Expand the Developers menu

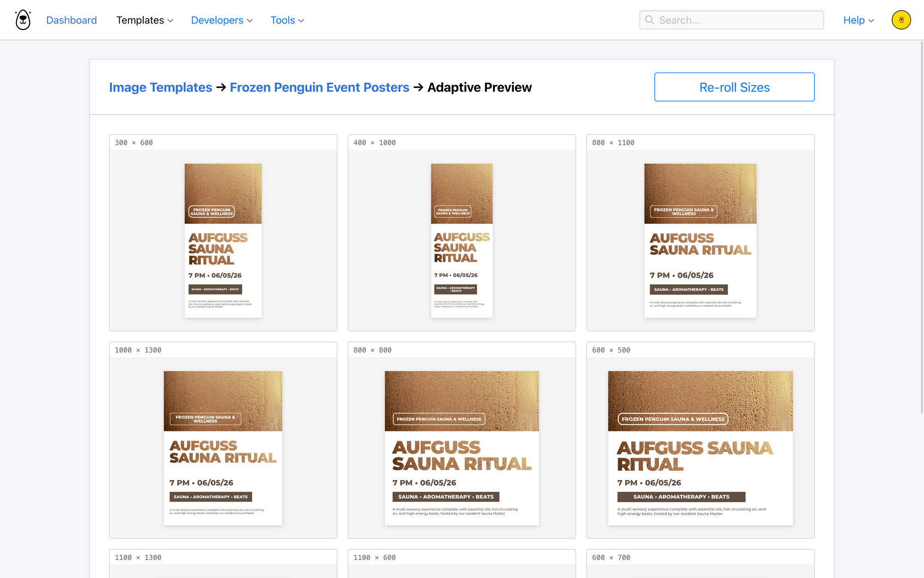[222, 20]
